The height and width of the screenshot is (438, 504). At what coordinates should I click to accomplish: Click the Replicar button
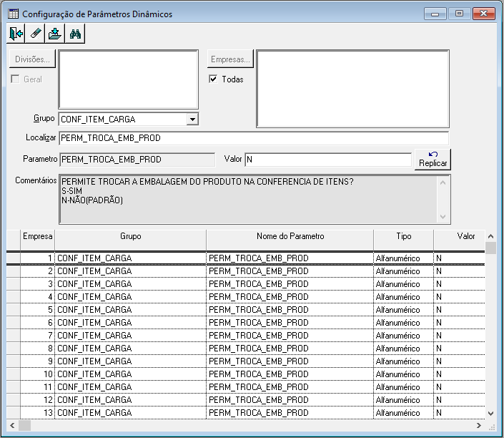[433, 160]
